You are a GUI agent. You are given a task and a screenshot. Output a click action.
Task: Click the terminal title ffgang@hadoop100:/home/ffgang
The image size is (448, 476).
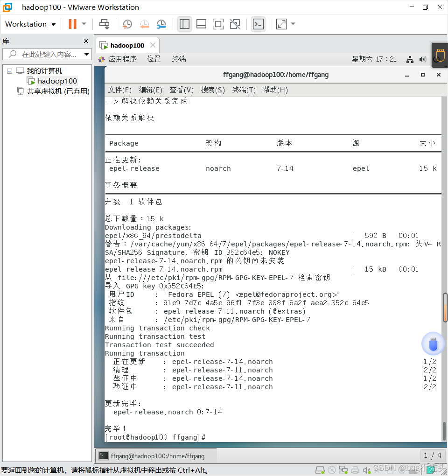click(276, 75)
